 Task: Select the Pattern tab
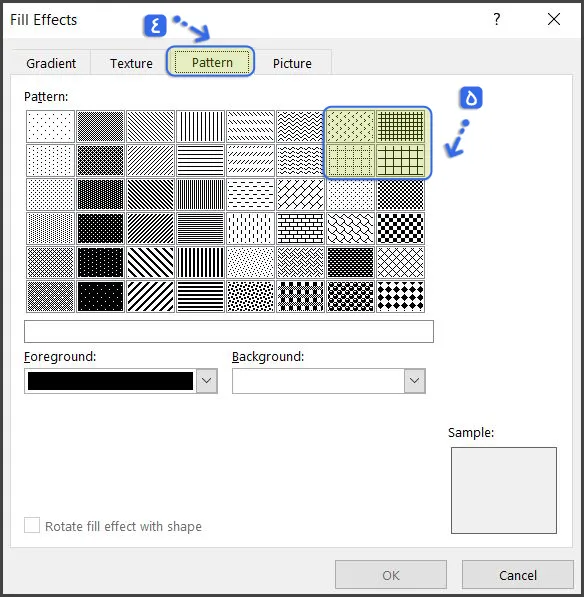click(x=212, y=62)
